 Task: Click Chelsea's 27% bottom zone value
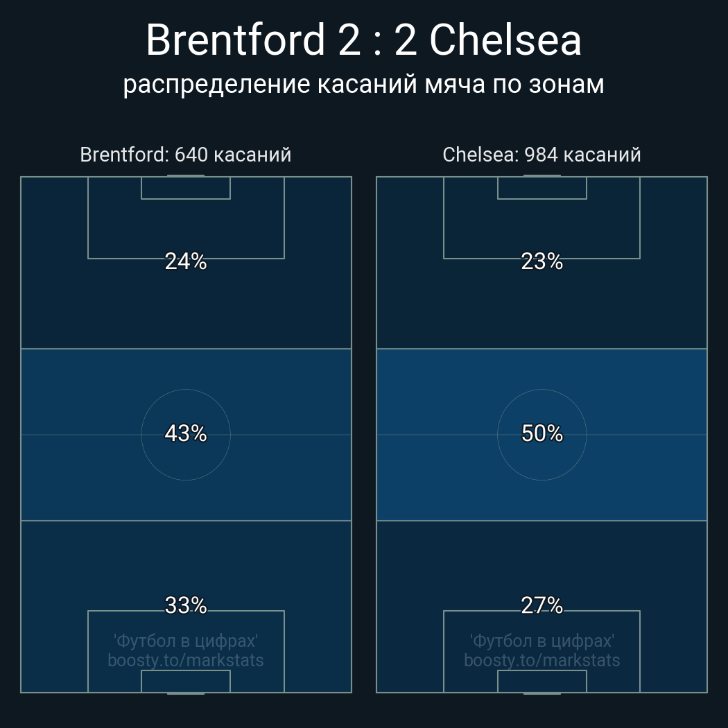point(541,605)
